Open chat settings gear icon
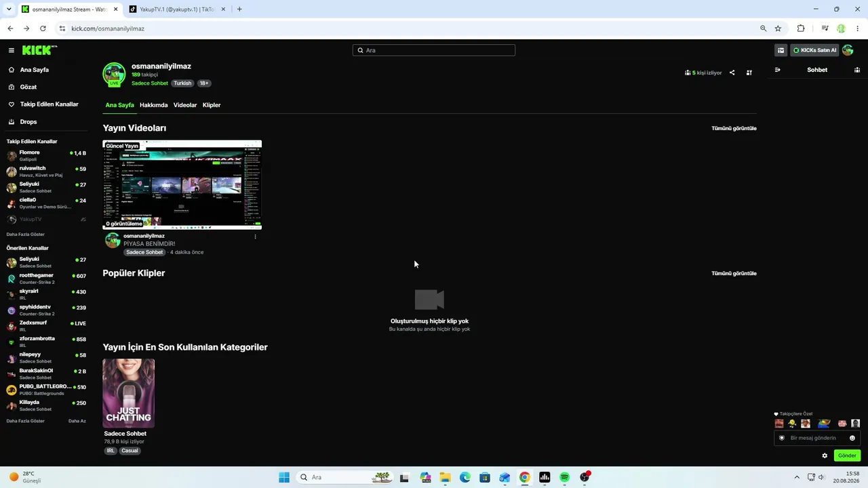 (825, 455)
